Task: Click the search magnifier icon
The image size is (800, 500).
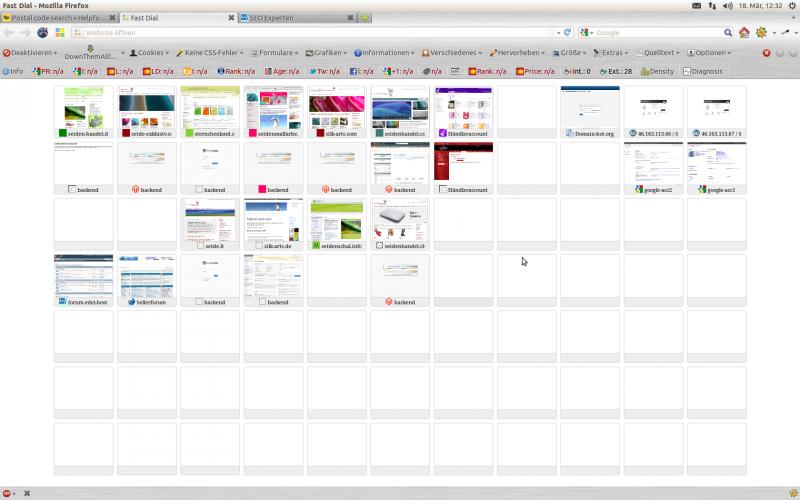Action: click(728, 32)
